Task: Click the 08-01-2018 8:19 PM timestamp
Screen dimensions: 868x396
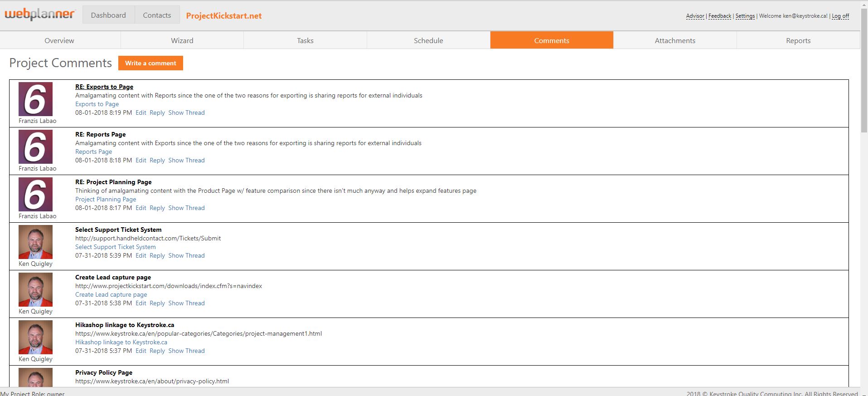Action: click(x=103, y=112)
